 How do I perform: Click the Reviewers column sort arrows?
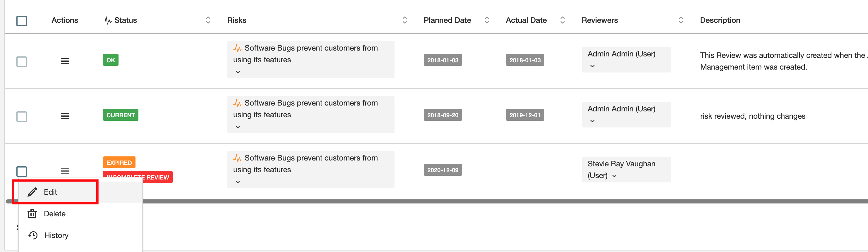[681, 20]
